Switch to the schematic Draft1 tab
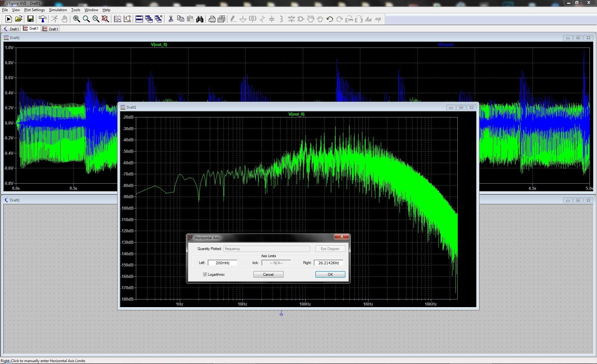The image size is (597, 364). [11, 29]
